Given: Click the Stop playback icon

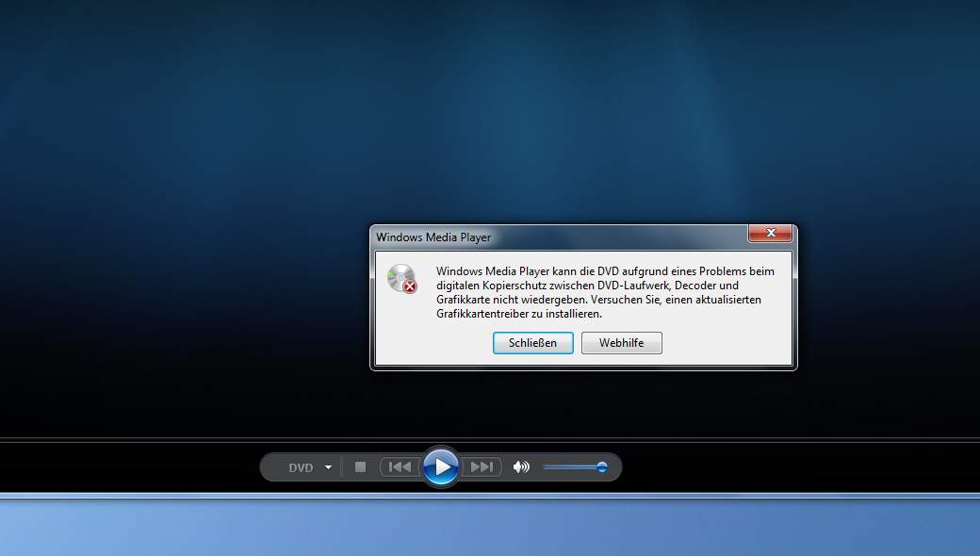Looking at the screenshot, I should 360,466.
